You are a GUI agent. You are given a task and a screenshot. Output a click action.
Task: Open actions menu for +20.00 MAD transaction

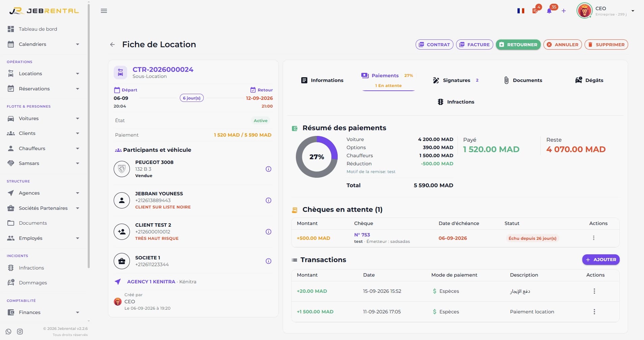point(594,291)
